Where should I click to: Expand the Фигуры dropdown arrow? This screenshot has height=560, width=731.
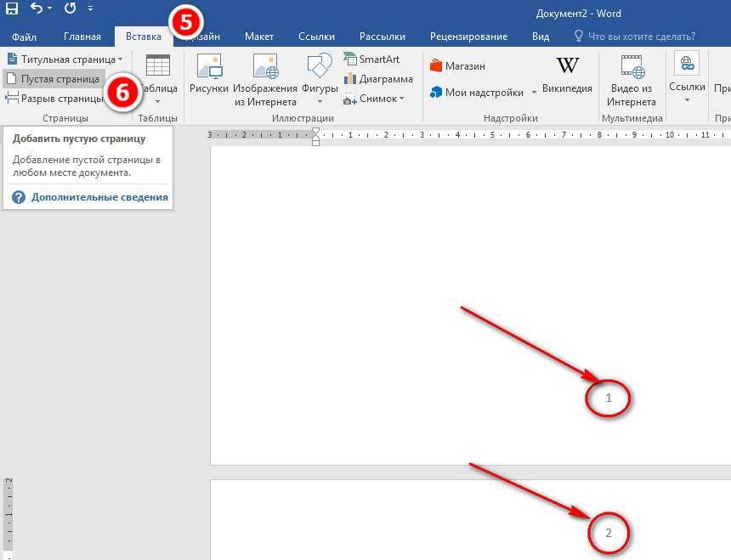pyautogui.click(x=320, y=102)
